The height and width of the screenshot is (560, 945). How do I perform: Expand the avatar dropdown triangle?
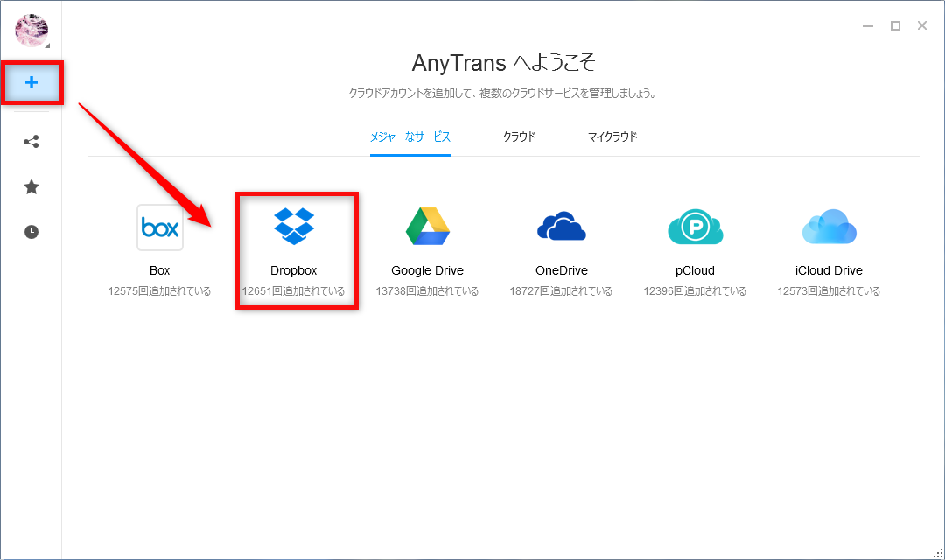[47, 45]
